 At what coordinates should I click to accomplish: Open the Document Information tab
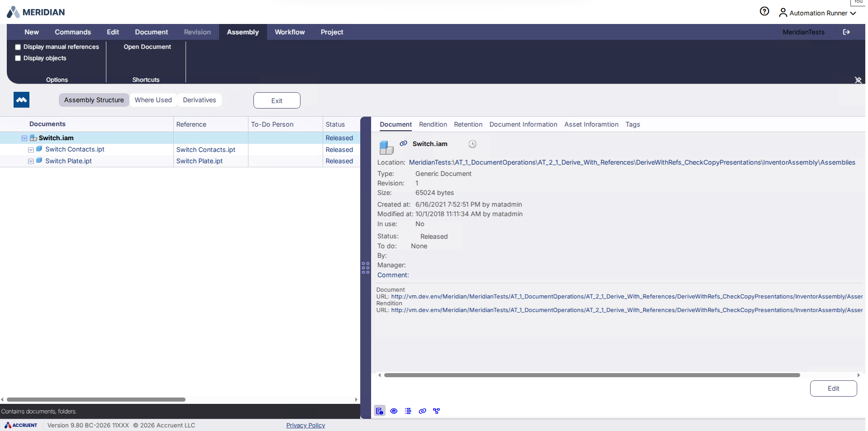(x=523, y=124)
